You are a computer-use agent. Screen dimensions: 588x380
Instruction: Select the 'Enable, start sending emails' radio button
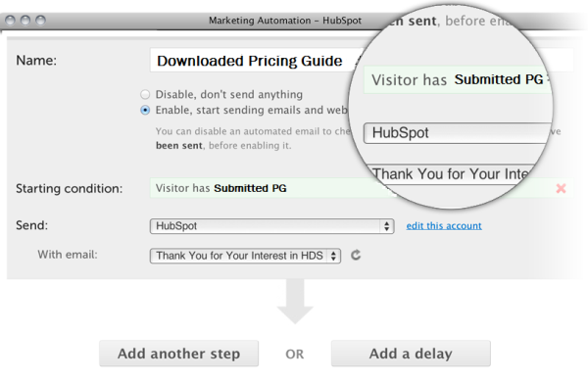click(x=145, y=110)
